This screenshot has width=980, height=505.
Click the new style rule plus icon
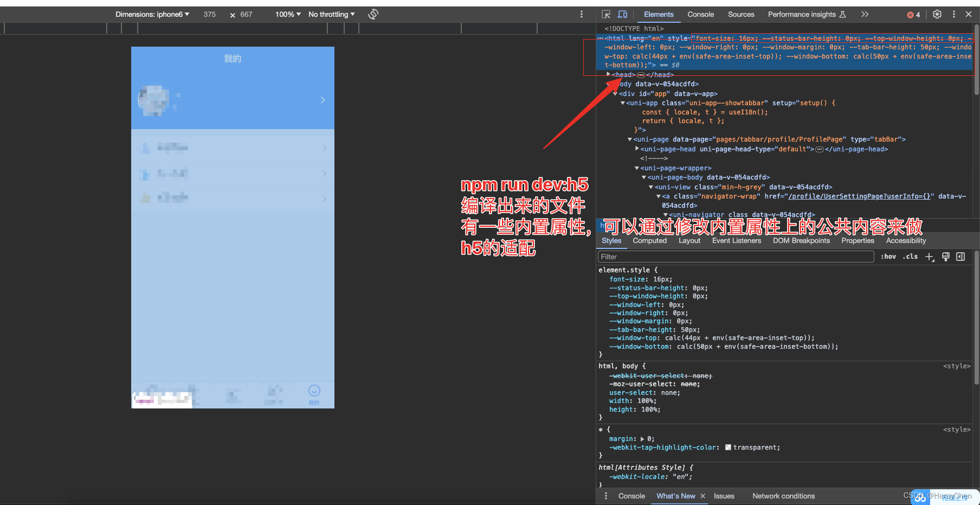tap(930, 257)
